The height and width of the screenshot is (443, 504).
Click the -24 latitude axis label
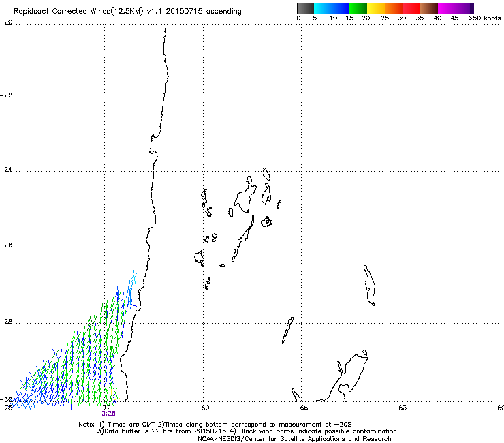point(6,170)
